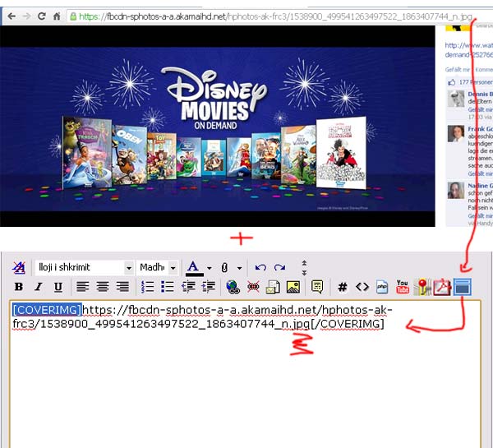Click the '<>' HTML tag icon
Image resolution: width=493 pixels, height=448 pixels.
point(362,287)
